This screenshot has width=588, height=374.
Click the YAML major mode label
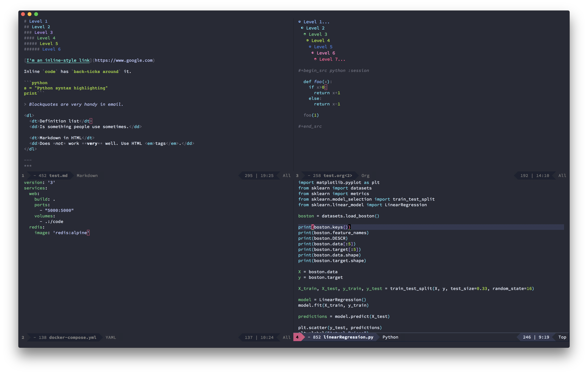(x=111, y=337)
